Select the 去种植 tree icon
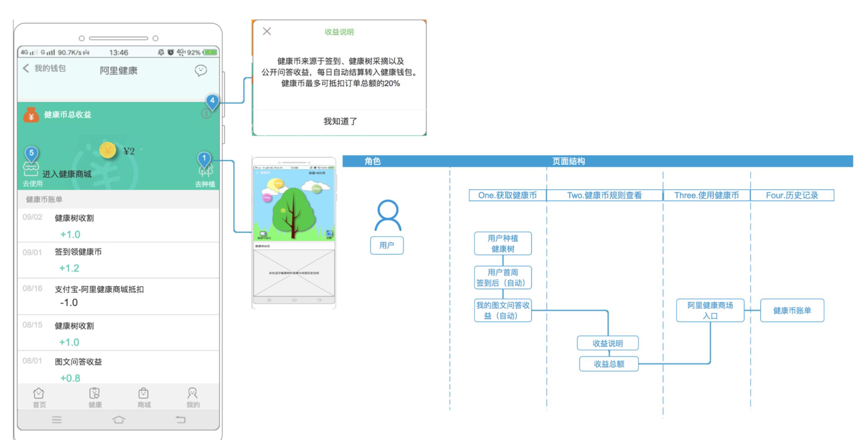This screenshot has width=868, height=440. point(206,170)
